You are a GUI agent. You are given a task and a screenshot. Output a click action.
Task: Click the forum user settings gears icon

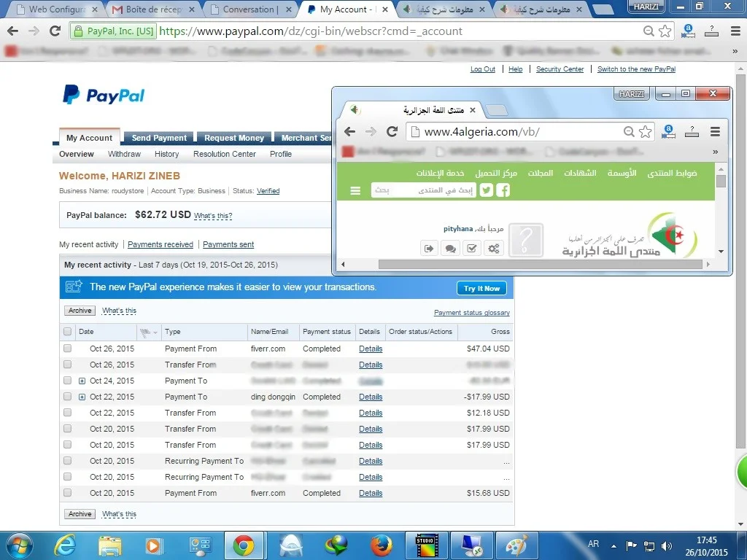coord(494,249)
